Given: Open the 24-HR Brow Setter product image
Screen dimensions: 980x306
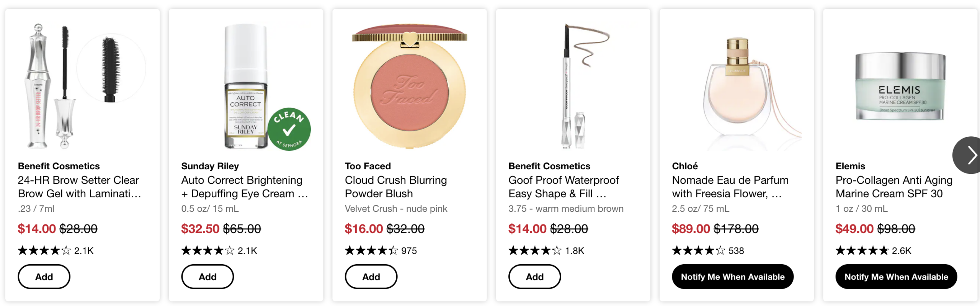Looking at the screenshot, I should [82, 86].
